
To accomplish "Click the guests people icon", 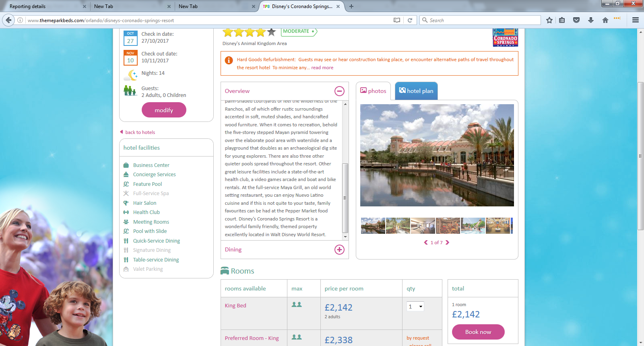I will tap(130, 91).
